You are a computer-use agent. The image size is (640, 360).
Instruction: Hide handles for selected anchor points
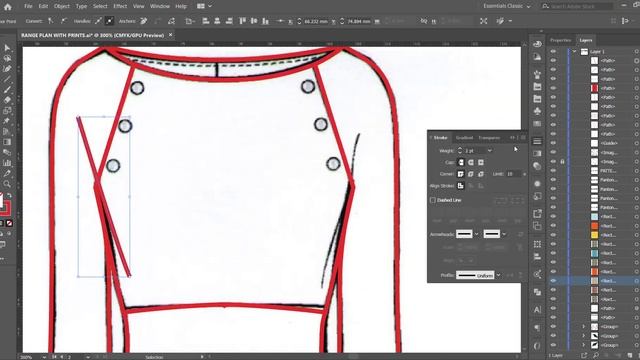pyautogui.click(x=109, y=21)
